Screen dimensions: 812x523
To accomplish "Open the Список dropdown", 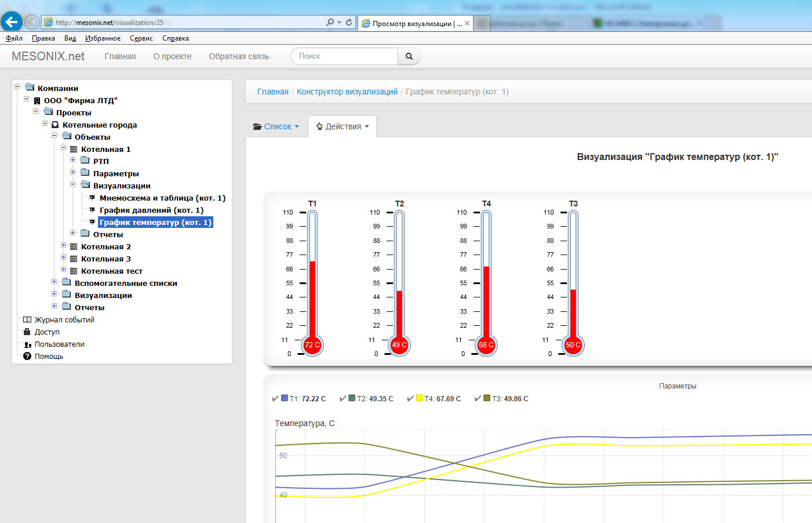I will point(276,126).
